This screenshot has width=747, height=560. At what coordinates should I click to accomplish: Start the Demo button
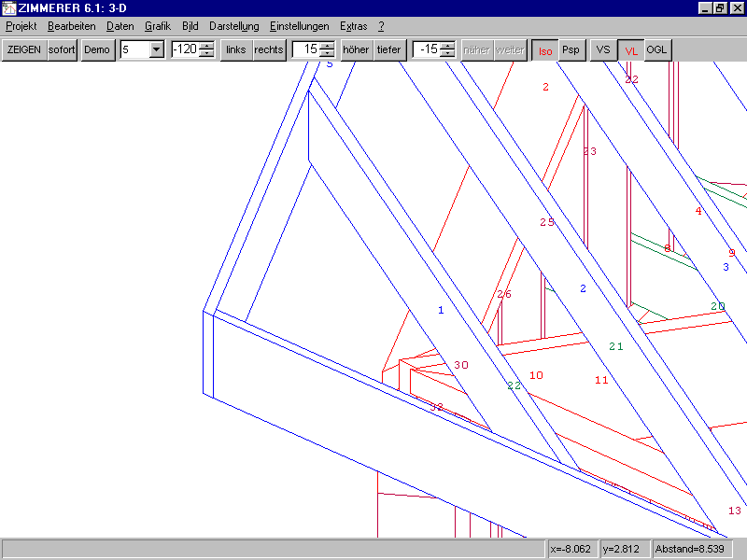pyautogui.click(x=95, y=49)
